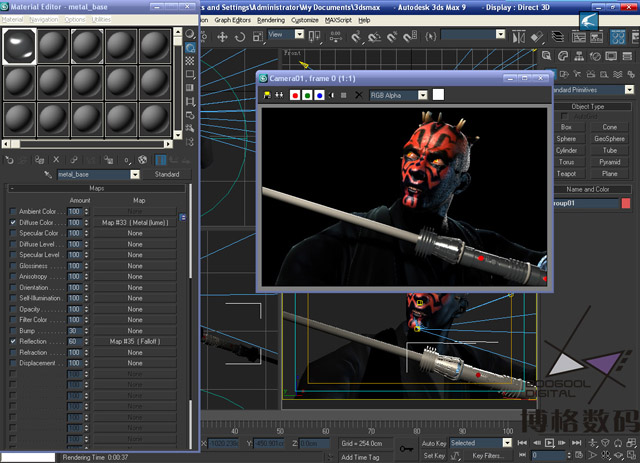Click the Standard material type button
The width and height of the screenshot is (640, 463).
(x=167, y=175)
